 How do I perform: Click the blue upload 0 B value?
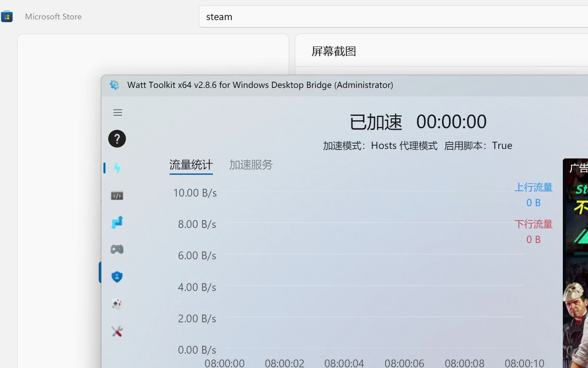[x=534, y=203]
